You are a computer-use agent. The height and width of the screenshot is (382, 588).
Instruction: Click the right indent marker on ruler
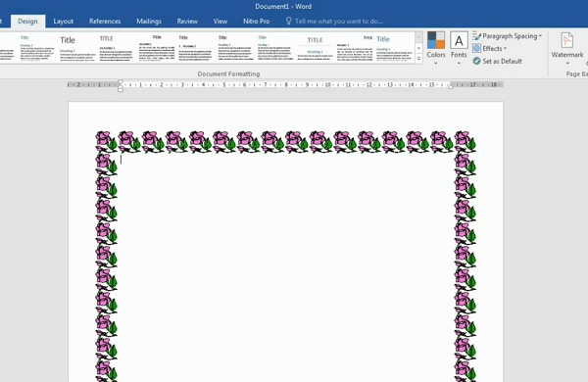pos(451,86)
